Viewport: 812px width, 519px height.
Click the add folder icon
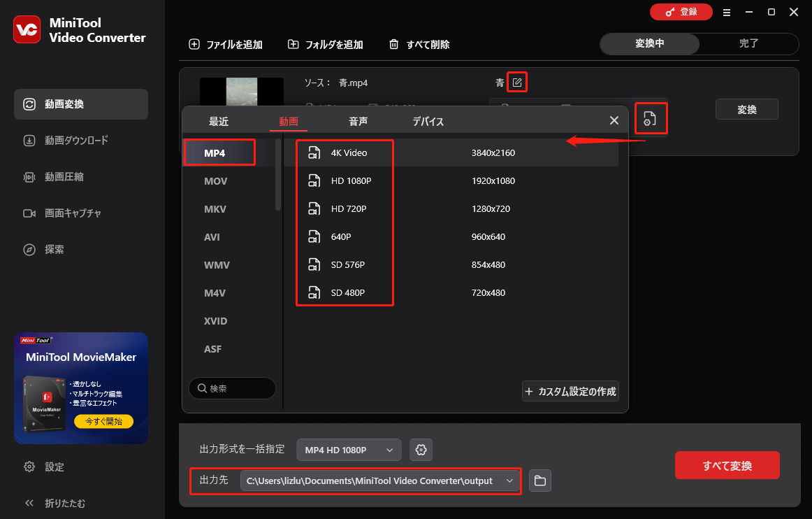point(293,44)
